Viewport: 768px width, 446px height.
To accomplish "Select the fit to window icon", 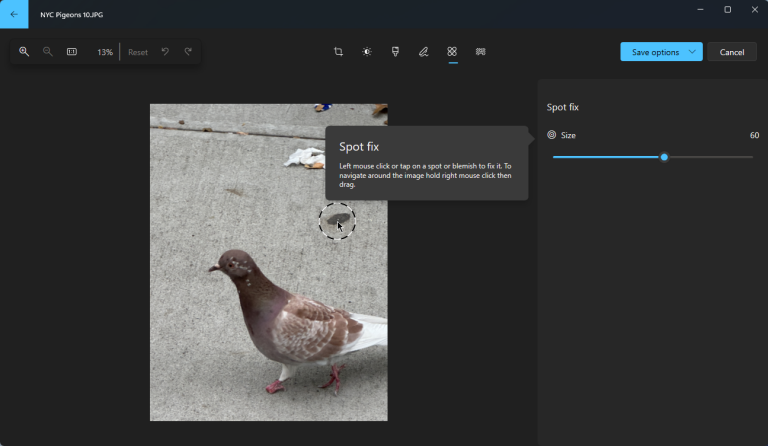I will 72,51.
